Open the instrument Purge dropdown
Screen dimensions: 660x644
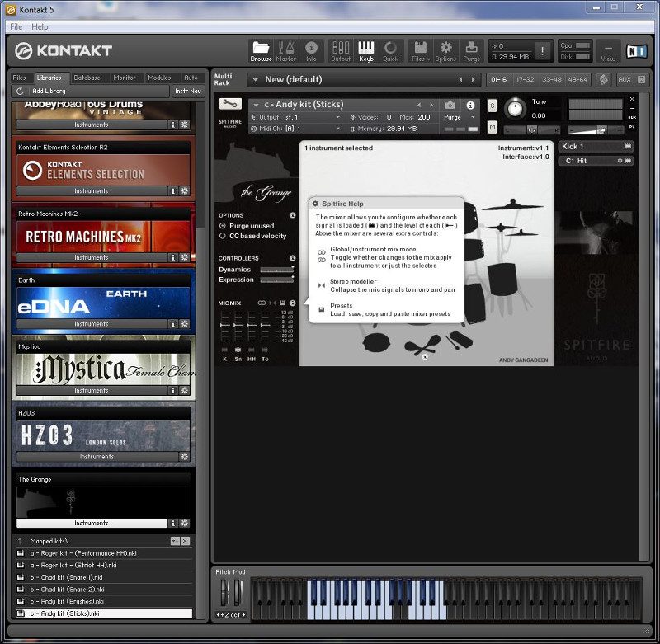pyautogui.click(x=473, y=117)
